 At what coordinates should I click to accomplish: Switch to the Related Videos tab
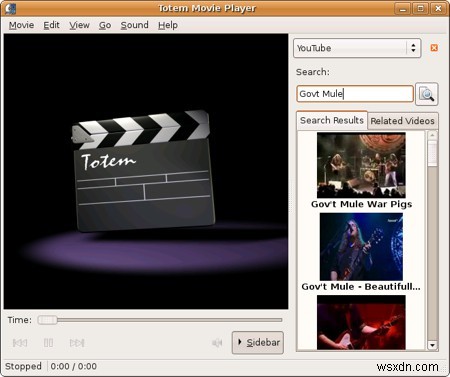(402, 121)
